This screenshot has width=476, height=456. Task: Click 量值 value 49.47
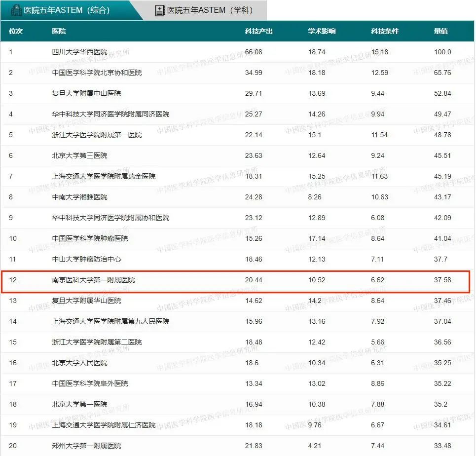point(442,114)
